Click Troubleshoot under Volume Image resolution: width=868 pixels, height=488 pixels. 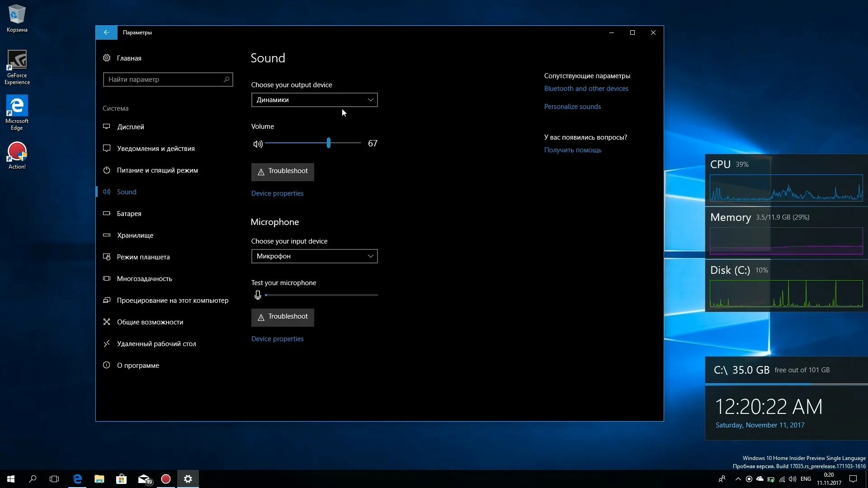pyautogui.click(x=283, y=172)
